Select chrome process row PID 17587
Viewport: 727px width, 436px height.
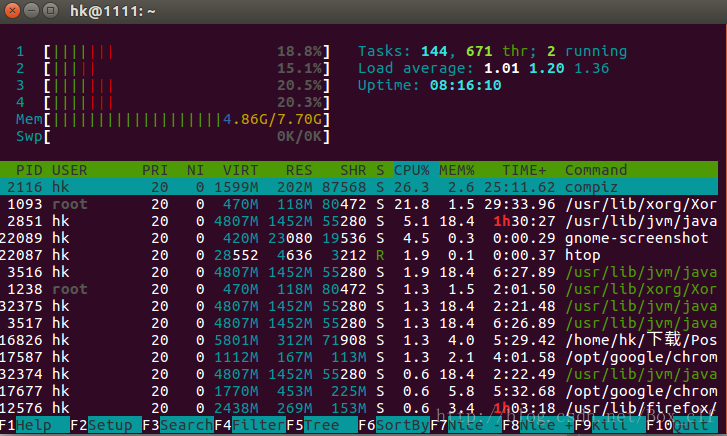pos(359,357)
